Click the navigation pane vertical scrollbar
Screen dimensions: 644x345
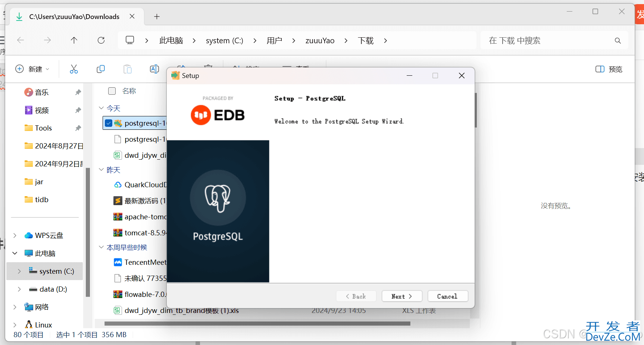88,232
